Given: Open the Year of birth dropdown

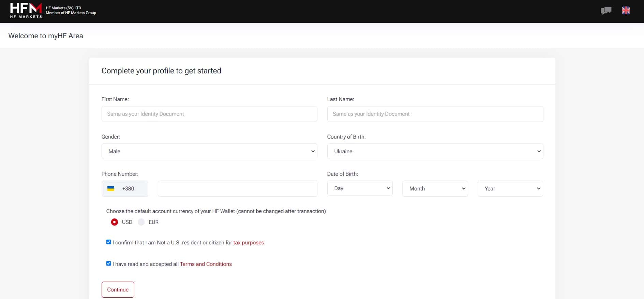Looking at the screenshot, I should (510, 188).
